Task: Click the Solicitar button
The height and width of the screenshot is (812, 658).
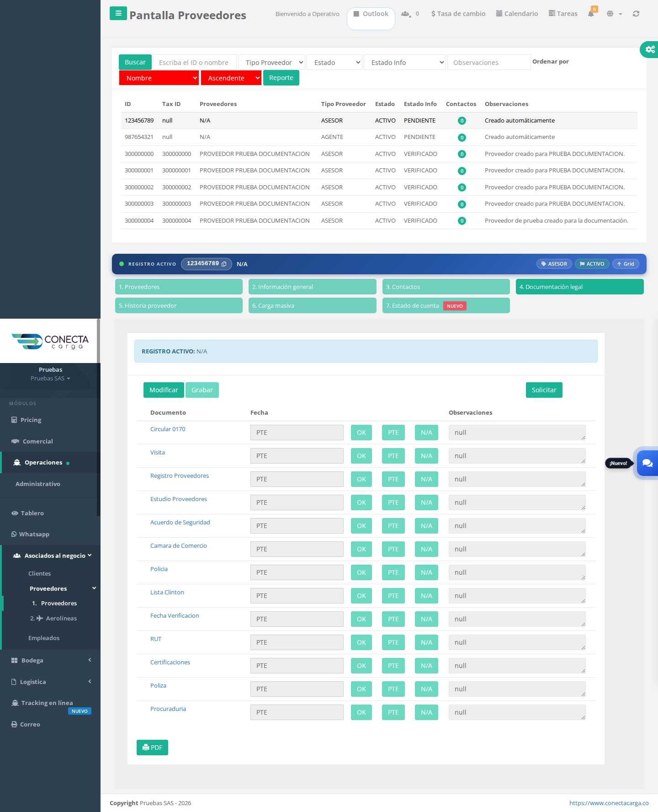Action: coord(544,390)
